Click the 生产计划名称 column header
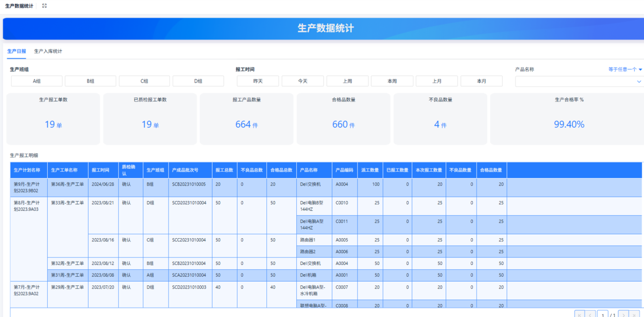Viewport: 644px width, 317px height. [27, 170]
